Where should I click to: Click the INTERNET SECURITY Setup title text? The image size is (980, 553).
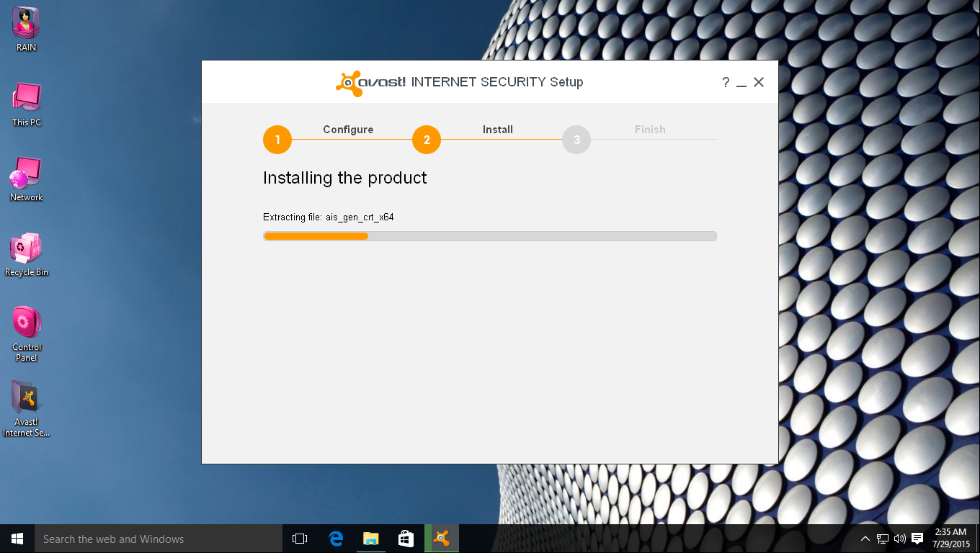tap(497, 82)
